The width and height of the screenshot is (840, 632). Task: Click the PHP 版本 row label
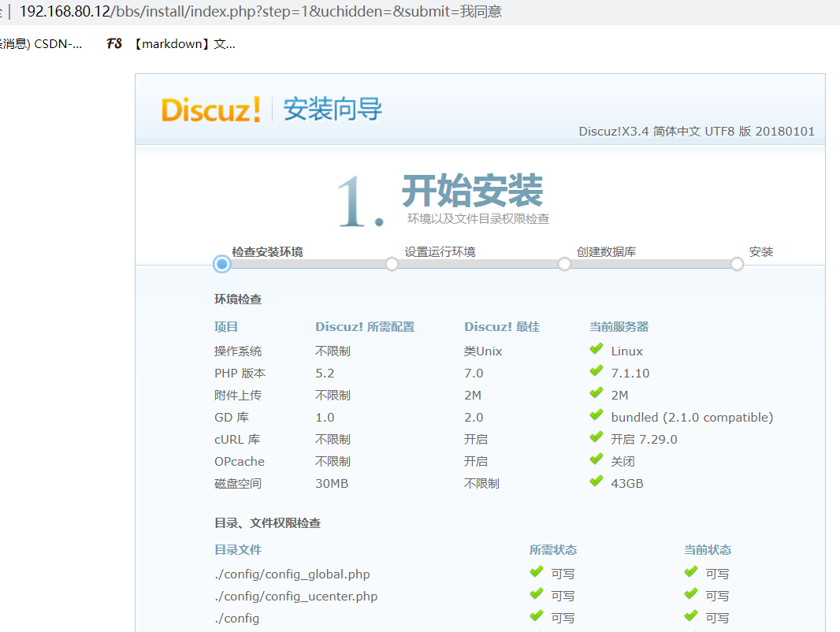pyautogui.click(x=240, y=374)
